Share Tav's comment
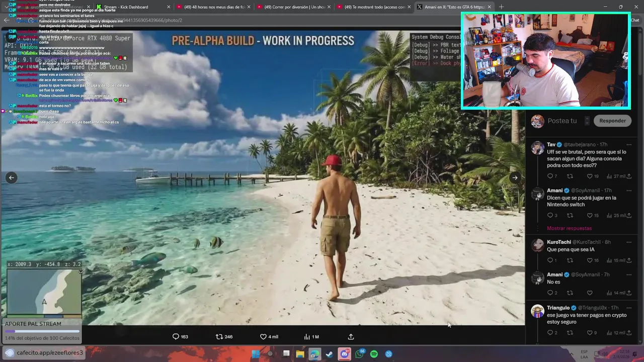This screenshot has width=644, height=362. click(x=629, y=176)
